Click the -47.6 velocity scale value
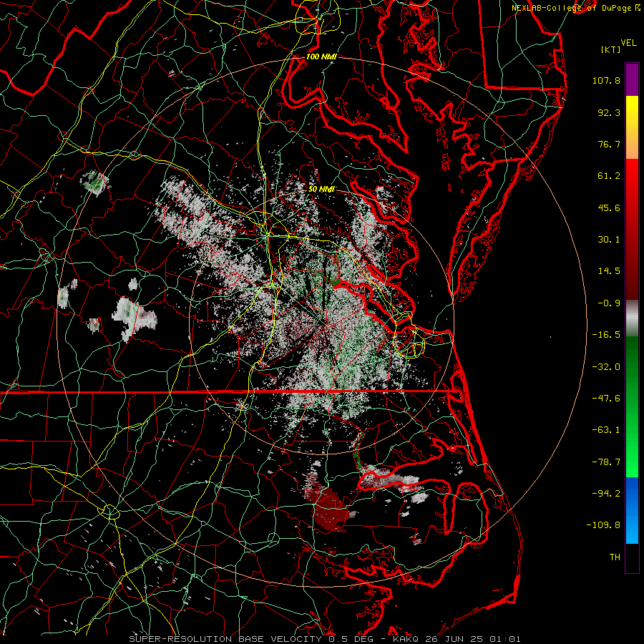This screenshot has height=644, width=644. (606, 399)
